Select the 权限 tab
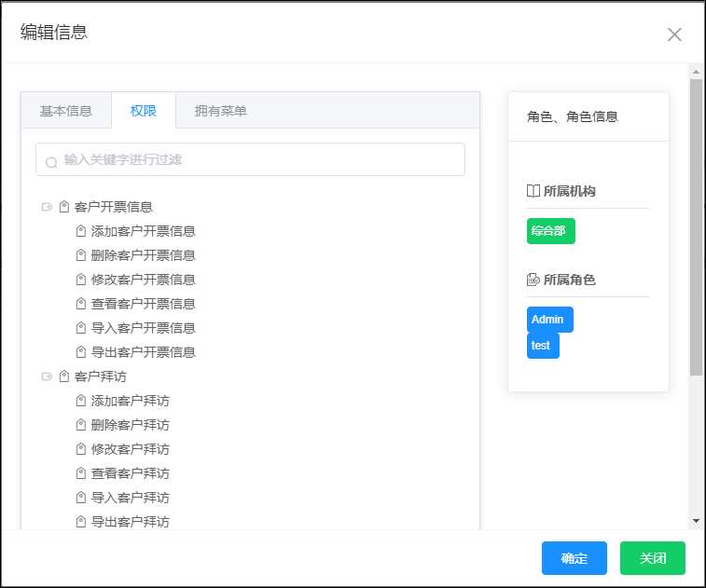 tap(144, 111)
